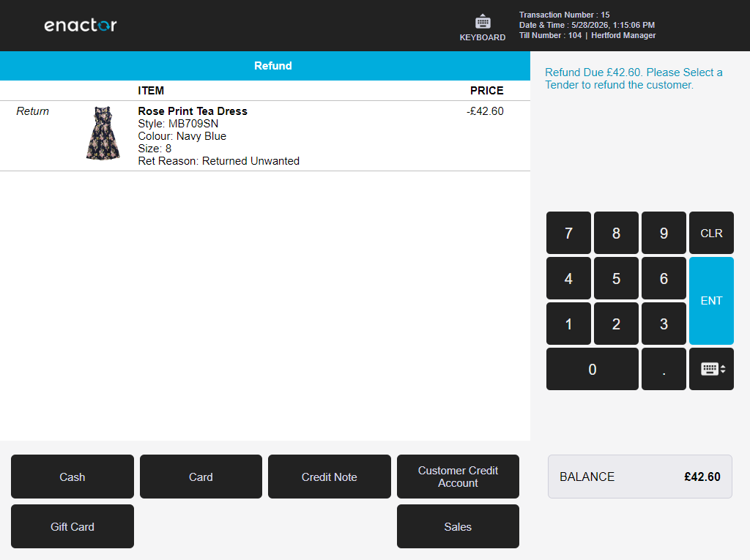The height and width of the screenshot is (560, 750).
Task: Tap keypad digit 5
Action: 616,278
